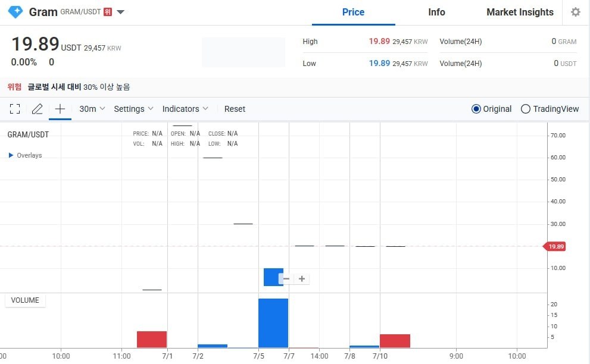Click the 글로벌 시세 대비 30% 이상 높음 notice
The height and width of the screenshot is (364, 590).
coord(79,87)
